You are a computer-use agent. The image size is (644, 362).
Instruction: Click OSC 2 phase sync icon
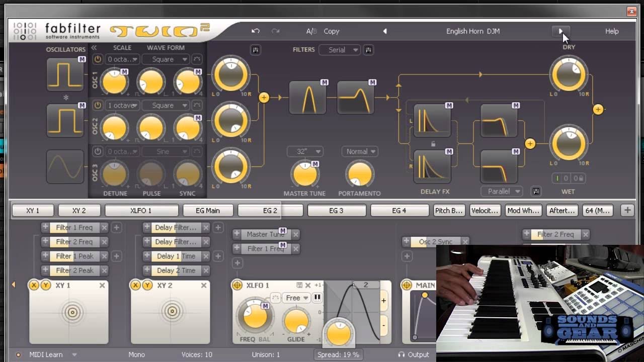pyautogui.click(x=197, y=106)
